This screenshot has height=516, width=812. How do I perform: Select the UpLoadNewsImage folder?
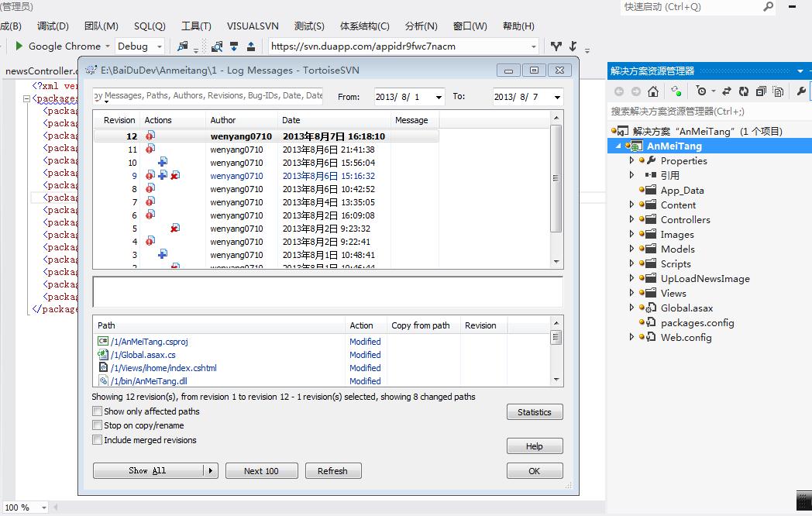click(705, 279)
